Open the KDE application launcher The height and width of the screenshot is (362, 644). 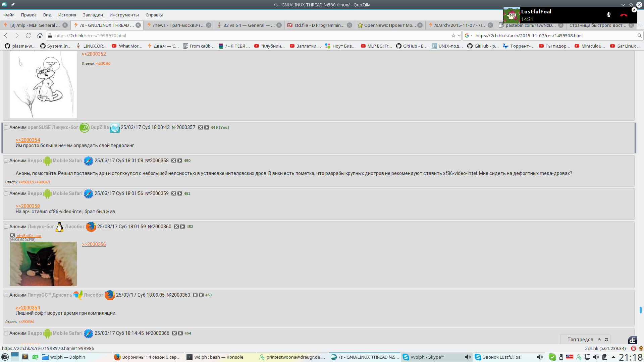coord(5,357)
